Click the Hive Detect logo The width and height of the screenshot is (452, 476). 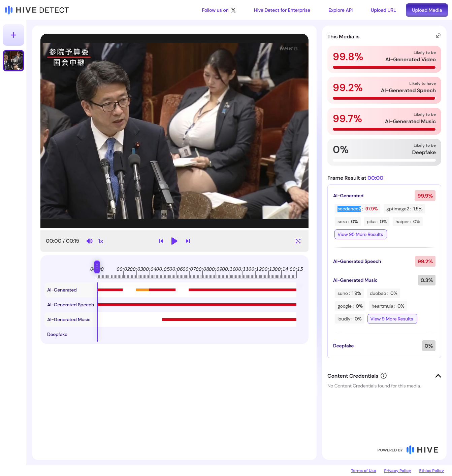[x=37, y=10]
